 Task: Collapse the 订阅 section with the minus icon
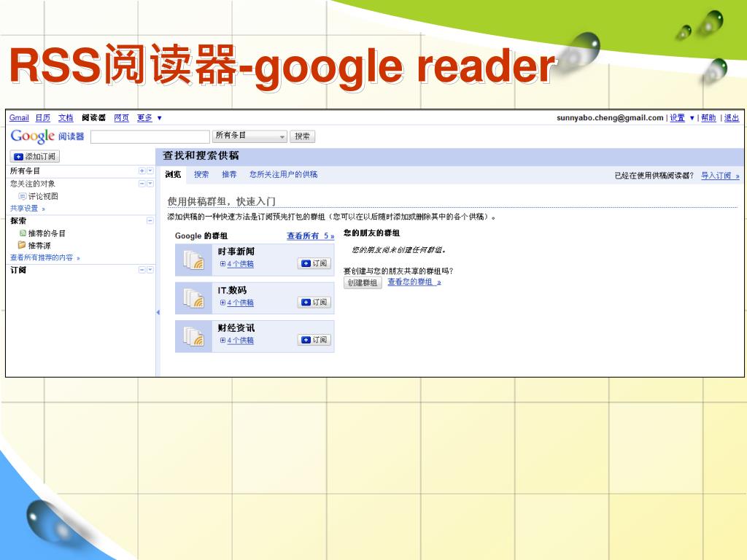[142, 270]
